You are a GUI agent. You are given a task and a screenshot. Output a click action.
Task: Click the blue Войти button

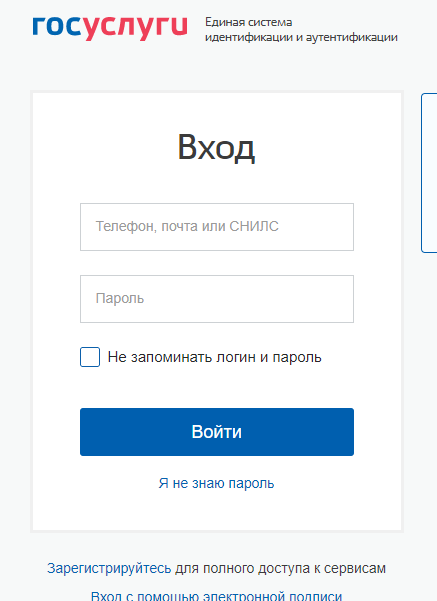[x=217, y=432]
